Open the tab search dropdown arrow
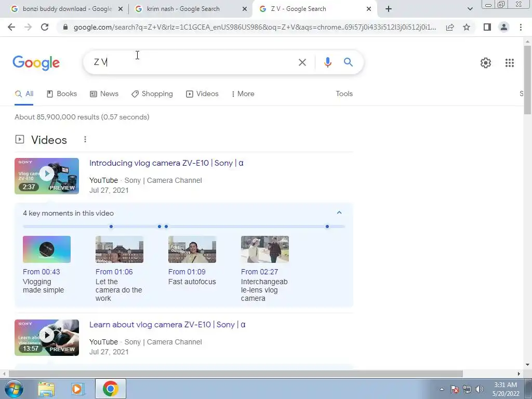532x399 pixels. coord(470,9)
